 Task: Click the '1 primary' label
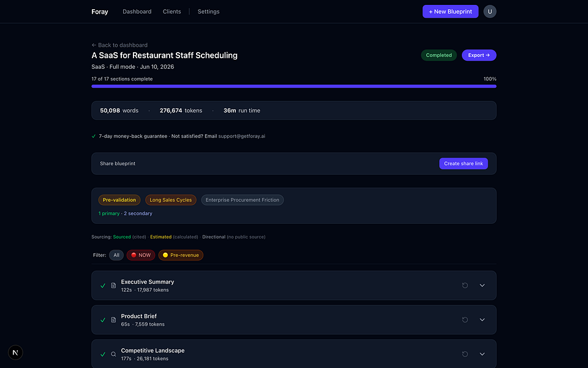[x=109, y=213]
